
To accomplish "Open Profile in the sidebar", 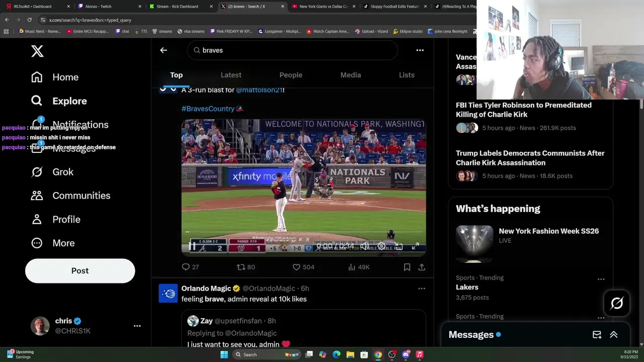I will click(56, 219).
